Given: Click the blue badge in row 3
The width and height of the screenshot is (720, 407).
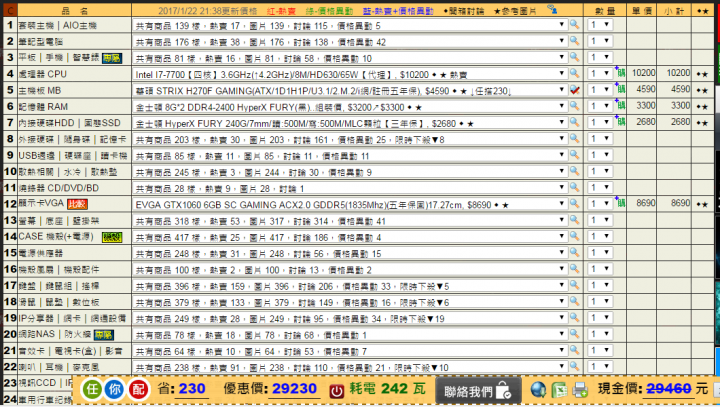Looking at the screenshot, I should point(112,58).
